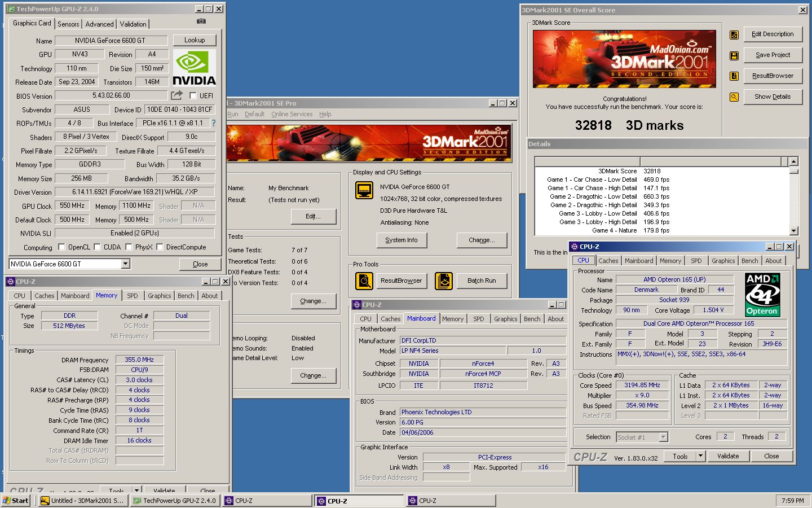Viewport: 812px width, 508px height.
Task: Click the Change... button under display settings
Action: click(482, 240)
